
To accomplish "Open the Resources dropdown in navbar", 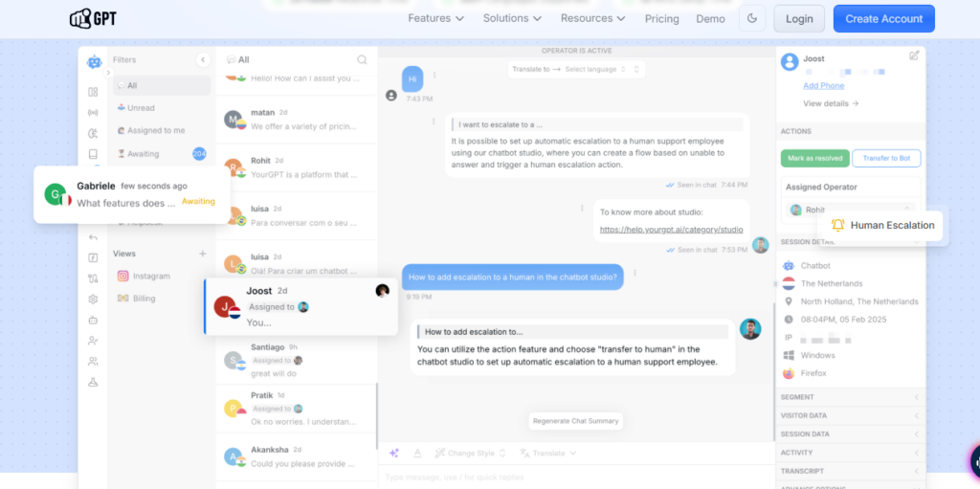I will click(x=592, y=18).
